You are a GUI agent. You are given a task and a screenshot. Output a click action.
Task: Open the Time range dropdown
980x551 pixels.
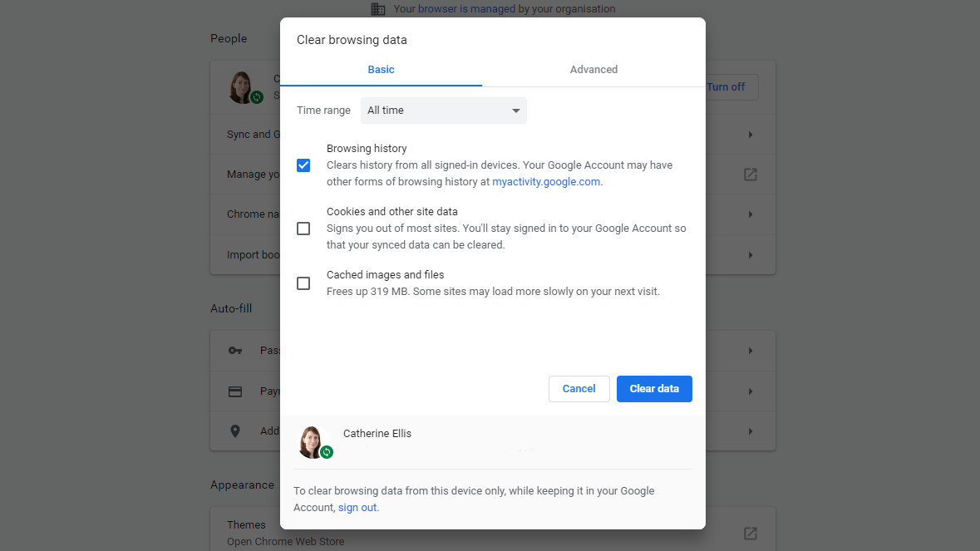click(443, 111)
